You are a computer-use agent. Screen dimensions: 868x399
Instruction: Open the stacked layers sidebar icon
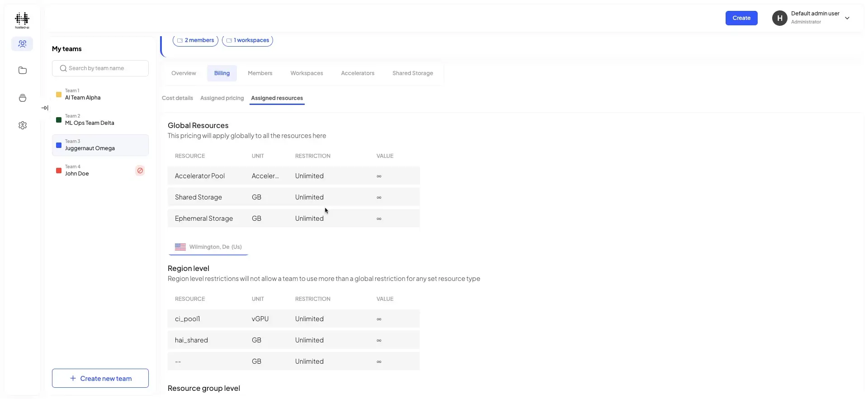pos(23,98)
